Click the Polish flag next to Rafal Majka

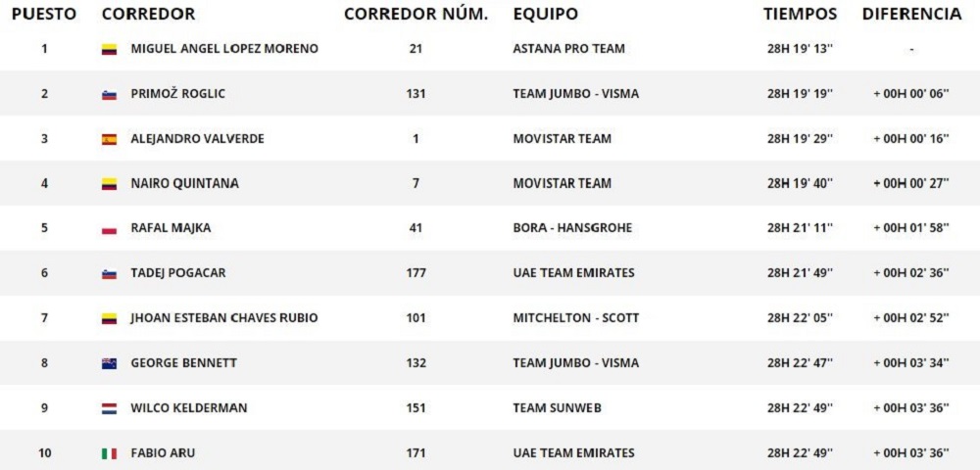109,229
